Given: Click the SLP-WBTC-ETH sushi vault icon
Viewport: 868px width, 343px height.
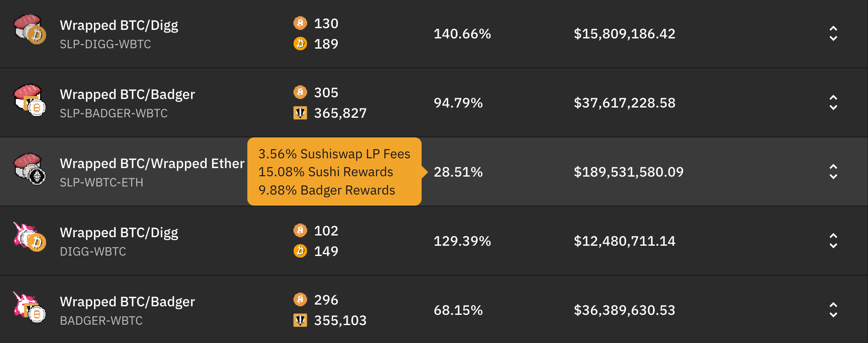Looking at the screenshot, I should (x=29, y=169).
